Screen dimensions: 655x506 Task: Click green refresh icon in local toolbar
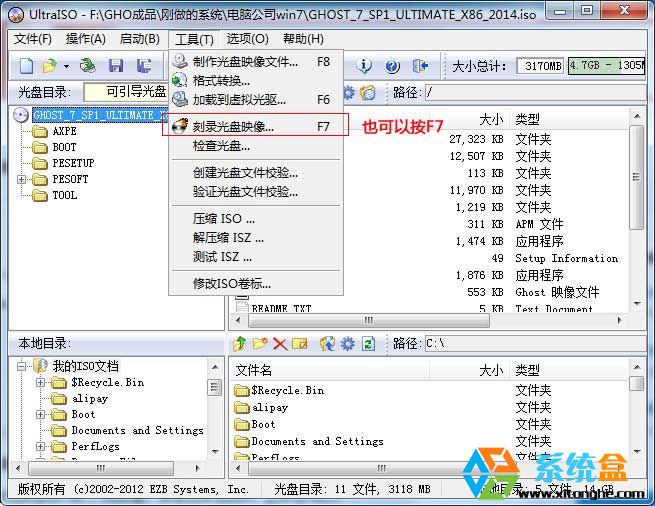pyautogui.click(x=368, y=344)
